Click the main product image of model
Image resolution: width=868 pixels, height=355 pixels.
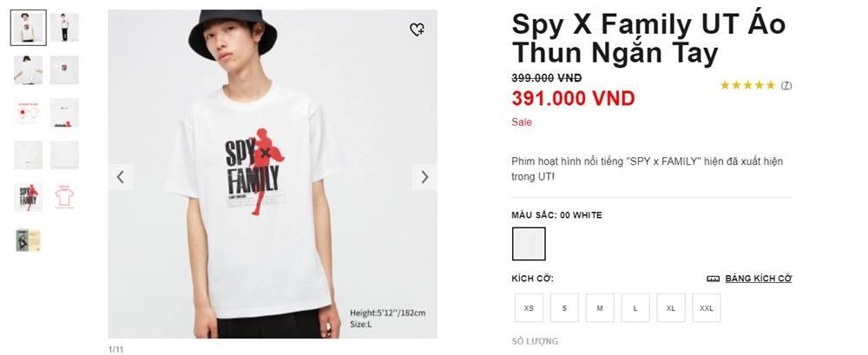coord(272,174)
